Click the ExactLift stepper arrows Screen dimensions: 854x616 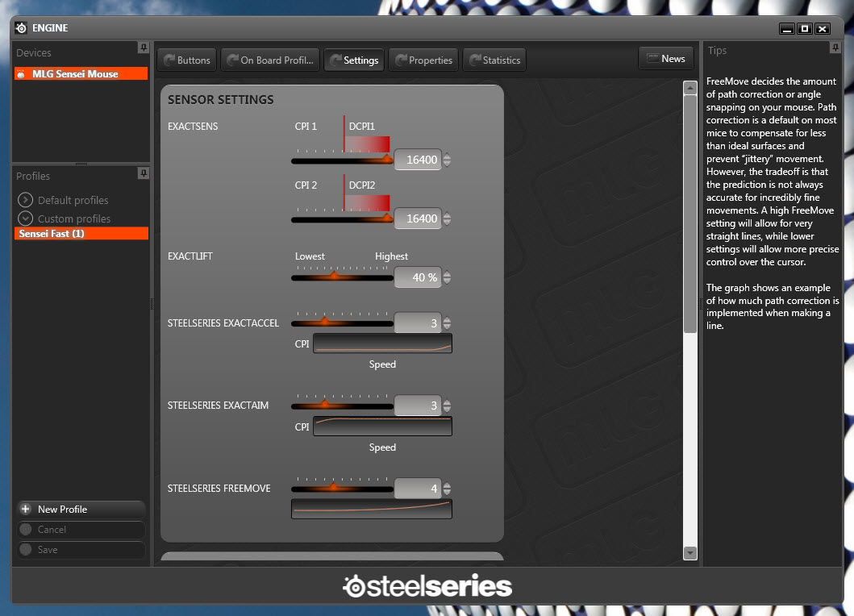click(447, 277)
